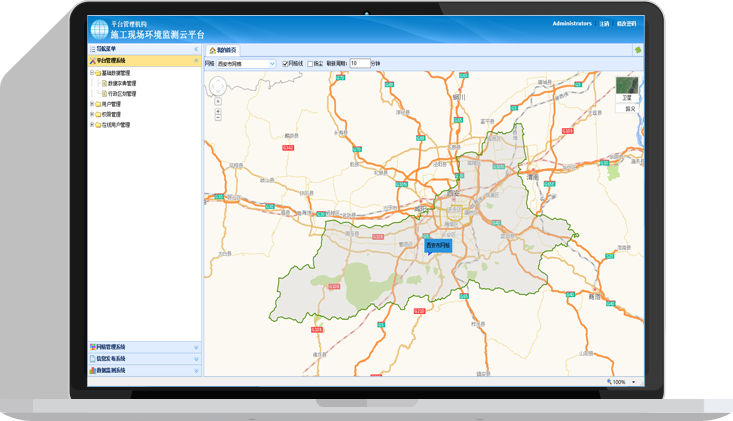Image resolution: width=733 pixels, height=421 pixels.
Task: Collapse the navigation menu with the double-arrow
Action: pyautogui.click(x=196, y=49)
